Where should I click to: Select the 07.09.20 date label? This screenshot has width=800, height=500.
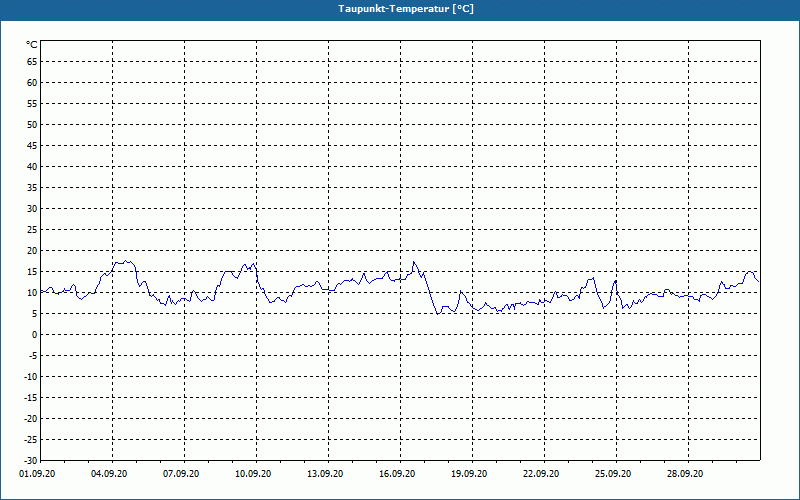pos(181,474)
